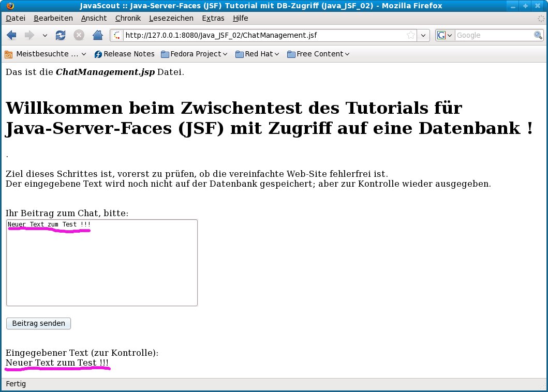
Task: Expand the Red Hat bookmark folder
Action: click(257, 54)
